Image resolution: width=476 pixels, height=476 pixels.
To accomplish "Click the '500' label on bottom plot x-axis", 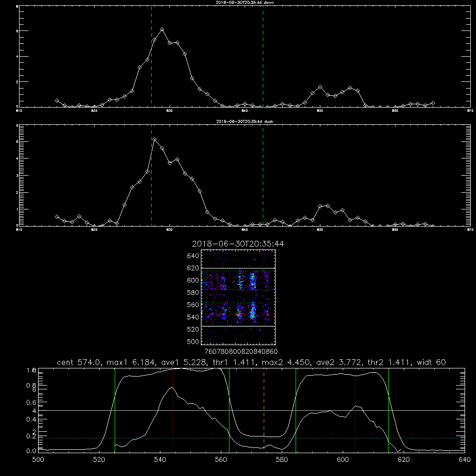I will point(38,460).
